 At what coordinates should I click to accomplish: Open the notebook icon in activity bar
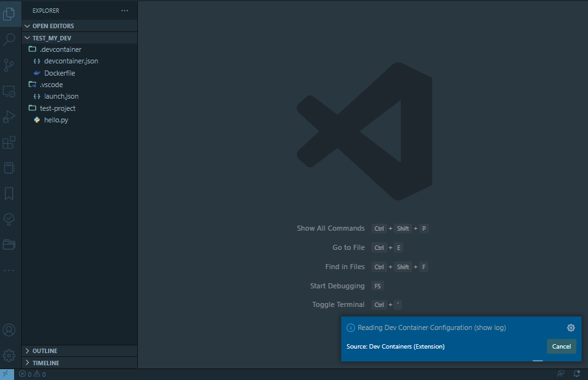[x=9, y=167]
